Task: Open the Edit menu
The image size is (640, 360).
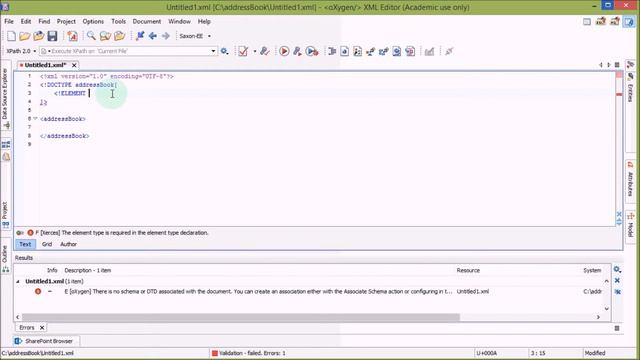Action: click(x=26, y=21)
